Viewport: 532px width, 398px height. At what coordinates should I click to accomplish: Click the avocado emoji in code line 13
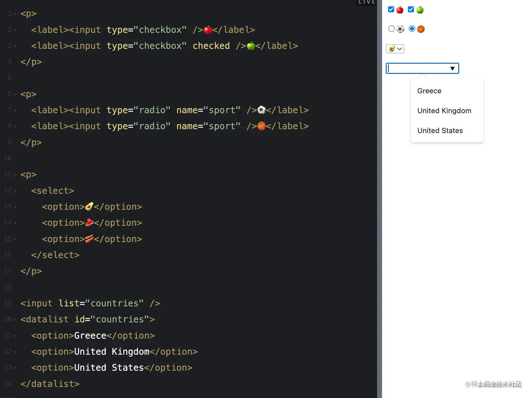89,206
